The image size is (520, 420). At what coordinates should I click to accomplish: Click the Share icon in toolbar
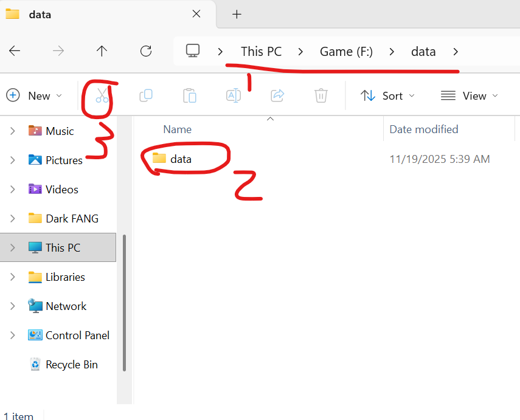[x=277, y=95]
